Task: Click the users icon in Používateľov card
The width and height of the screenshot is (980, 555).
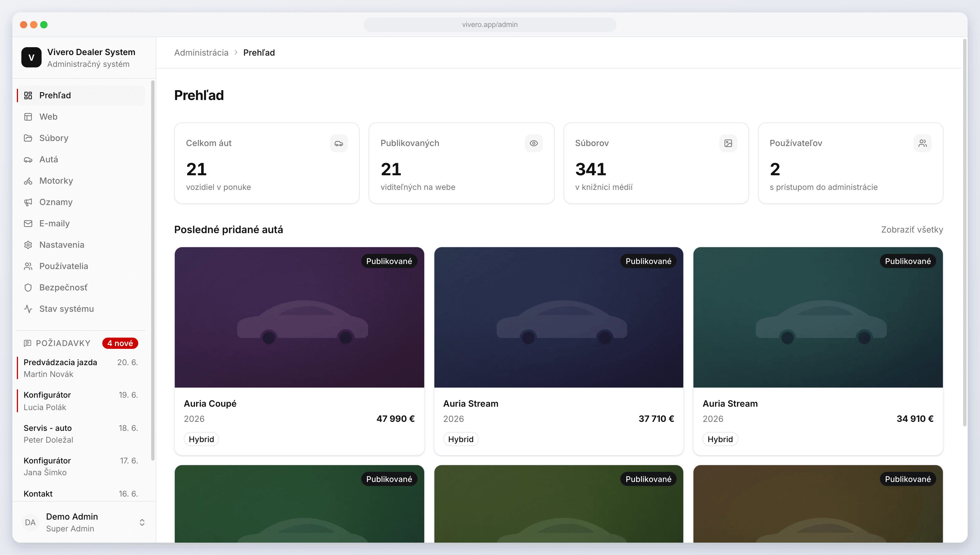Action: (x=922, y=143)
